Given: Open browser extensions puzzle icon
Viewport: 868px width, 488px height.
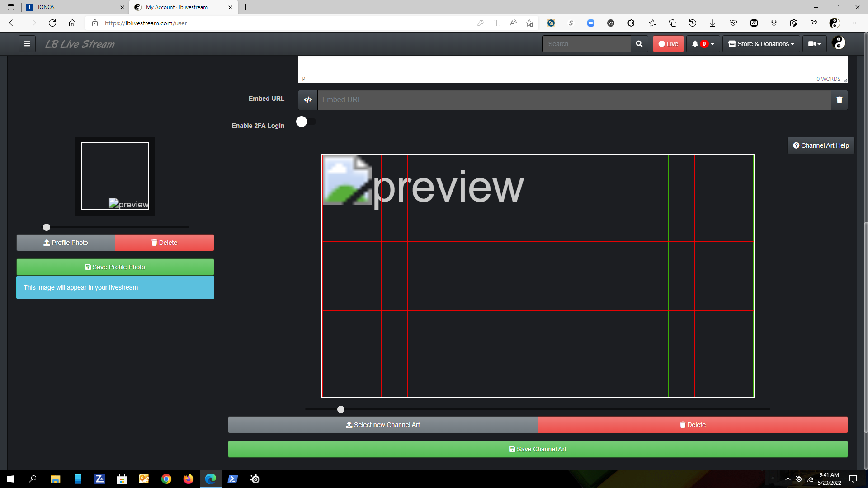Looking at the screenshot, I should click(x=631, y=23).
